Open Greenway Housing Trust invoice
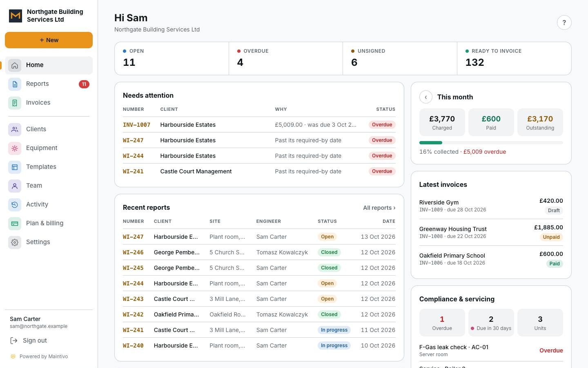This screenshot has height=368, width=588. point(491,232)
